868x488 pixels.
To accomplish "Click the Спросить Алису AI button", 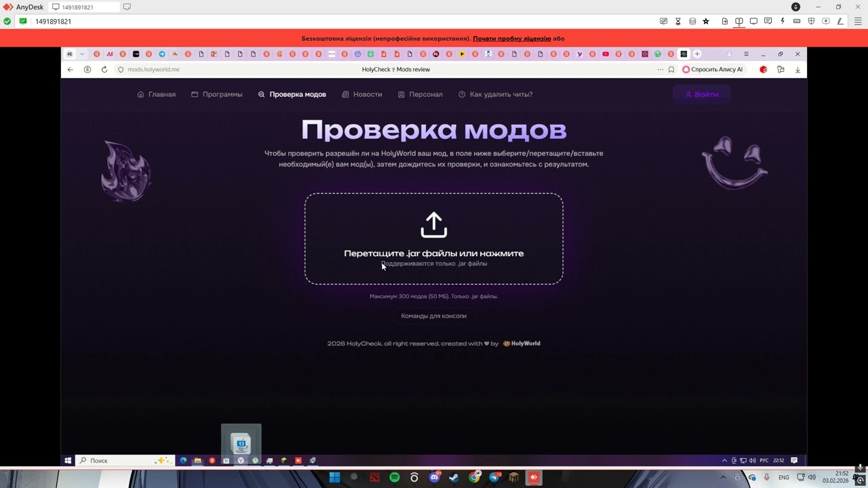I will click(713, 69).
